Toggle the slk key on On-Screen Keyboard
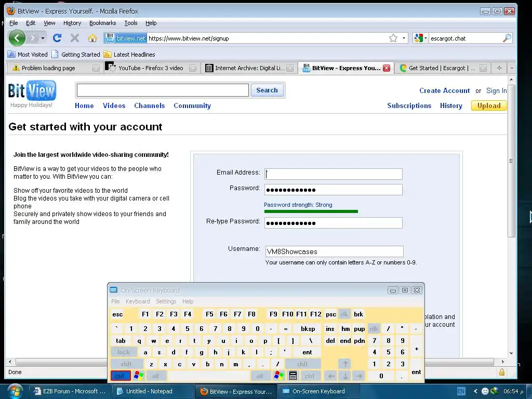Image resolution: width=532 pixels, height=399 pixels. pyautogui.click(x=344, y=314)
